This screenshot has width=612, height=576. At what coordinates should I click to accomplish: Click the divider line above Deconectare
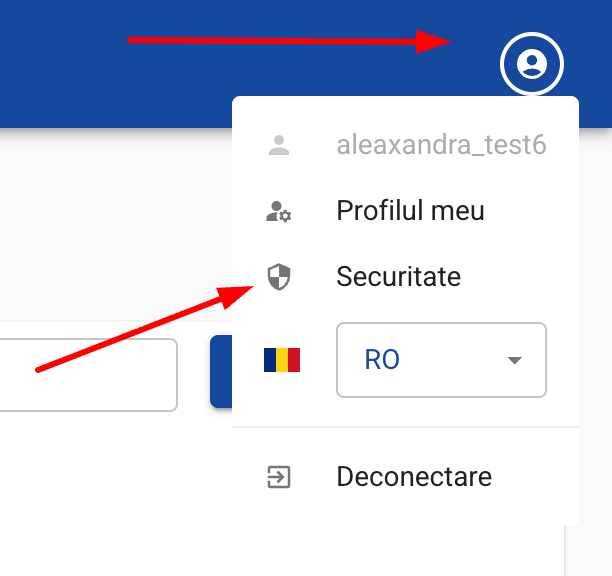tap(405, 427)
